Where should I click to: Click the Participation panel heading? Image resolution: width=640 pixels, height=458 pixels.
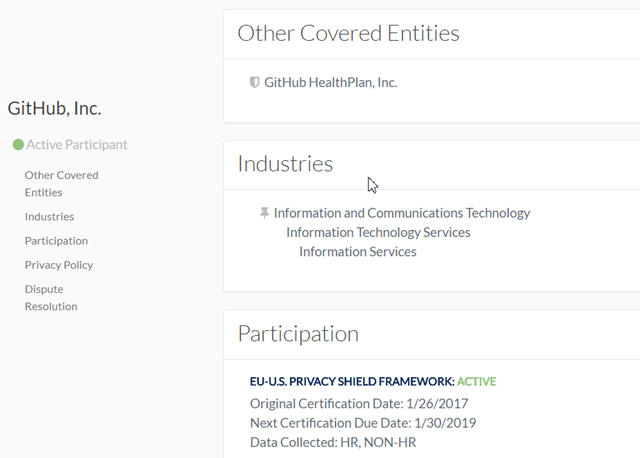[x=298, y=334]
